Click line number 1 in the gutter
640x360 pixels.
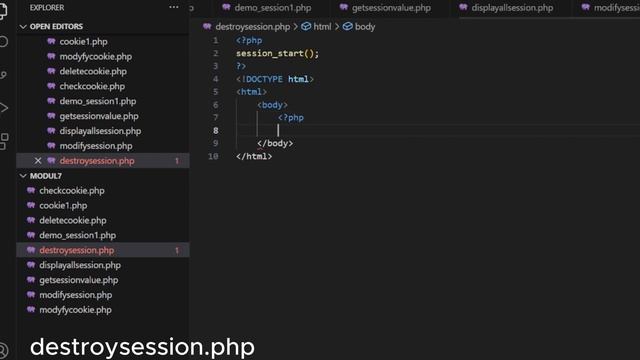pyautogui.click(x=216, y=40)
